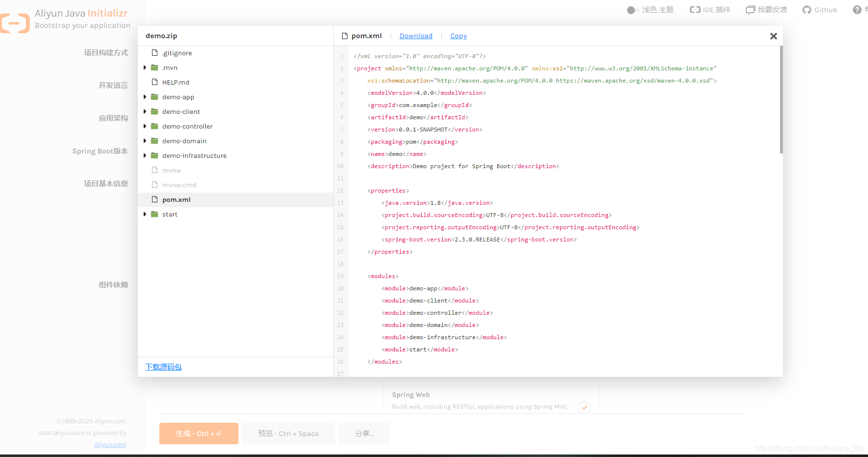Image resolution: width=868 pixels, height=457 pixels.
Task: Expand the demo-infrastructure folder arrow
Action: (x=145, y=155)
